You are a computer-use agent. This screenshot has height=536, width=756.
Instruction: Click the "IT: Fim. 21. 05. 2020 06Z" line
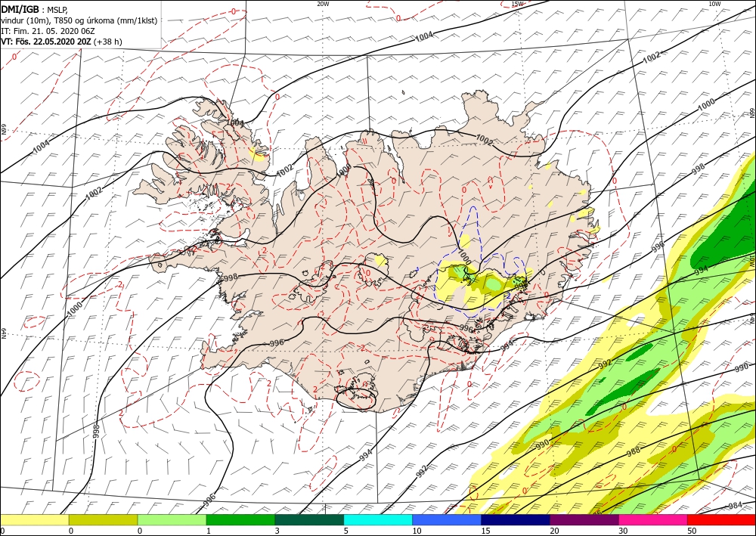pos(46,31)
